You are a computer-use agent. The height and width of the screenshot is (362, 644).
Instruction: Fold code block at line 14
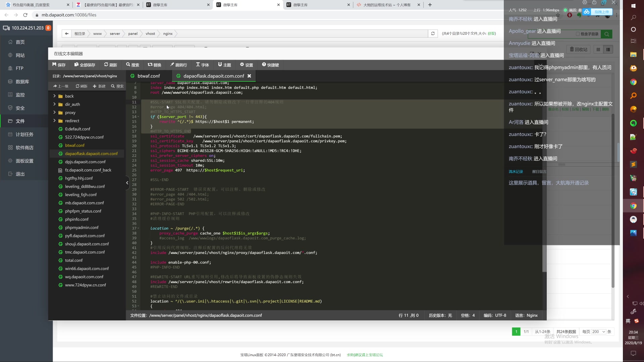coord(138,117)
